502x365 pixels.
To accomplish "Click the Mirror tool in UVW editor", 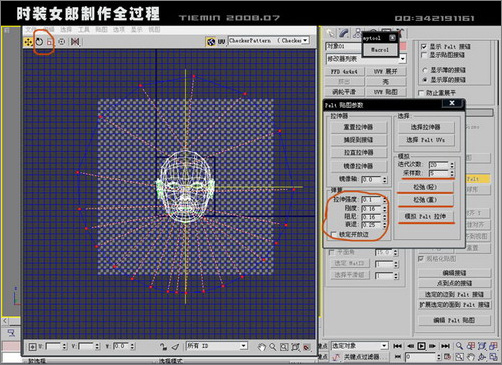I will [75, 42].
